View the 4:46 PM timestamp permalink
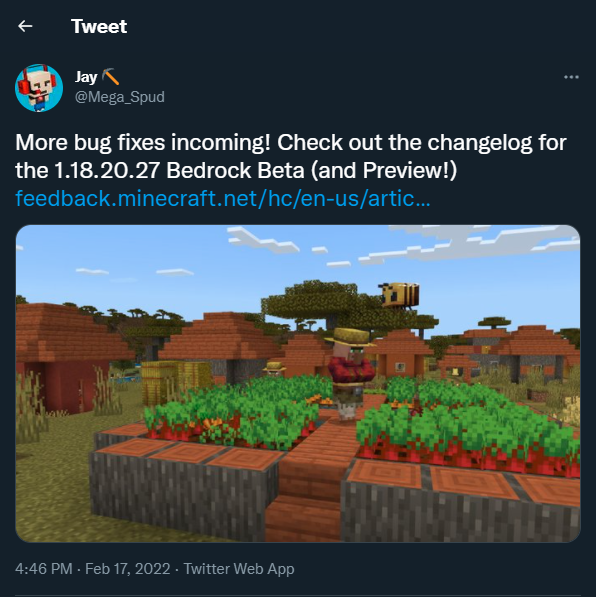596x597 pixels. coord(44,569)
